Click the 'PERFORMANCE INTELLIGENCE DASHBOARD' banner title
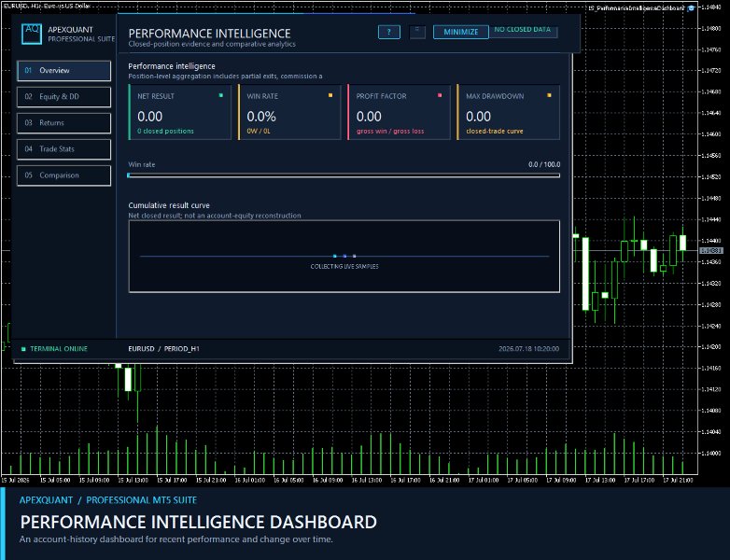Screen dimensions: 730x560 pyautogui.click(x=198, y=522)
